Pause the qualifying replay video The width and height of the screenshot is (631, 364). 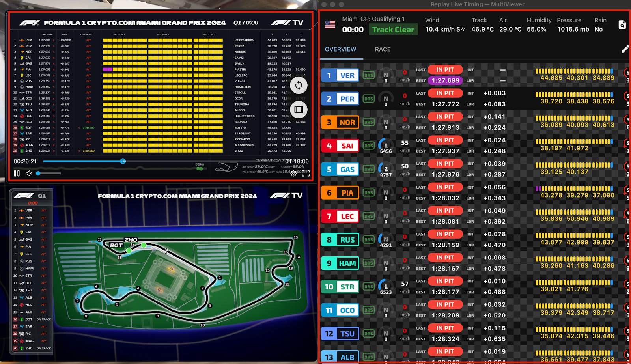(x=17, y=173)
